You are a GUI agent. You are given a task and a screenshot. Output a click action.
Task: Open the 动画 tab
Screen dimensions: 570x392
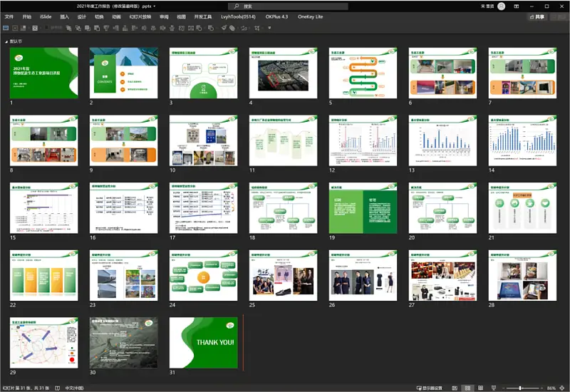[x=116, y=16]
